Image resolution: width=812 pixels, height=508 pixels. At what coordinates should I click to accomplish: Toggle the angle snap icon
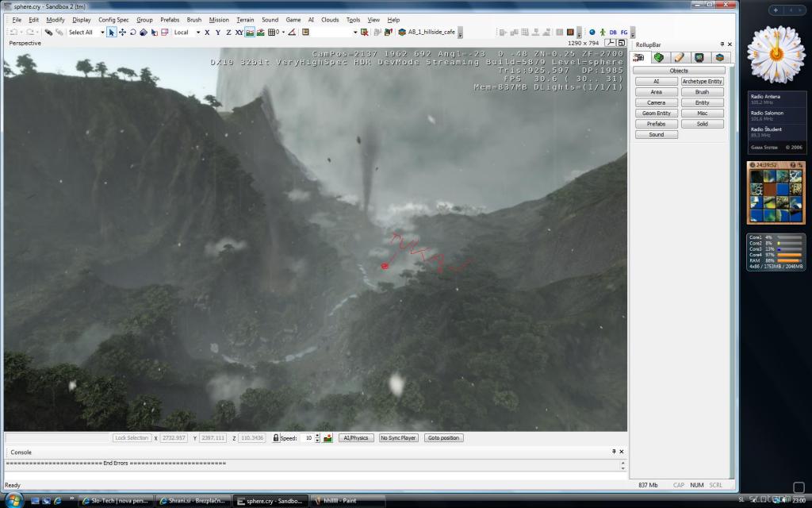click(292, 32)
